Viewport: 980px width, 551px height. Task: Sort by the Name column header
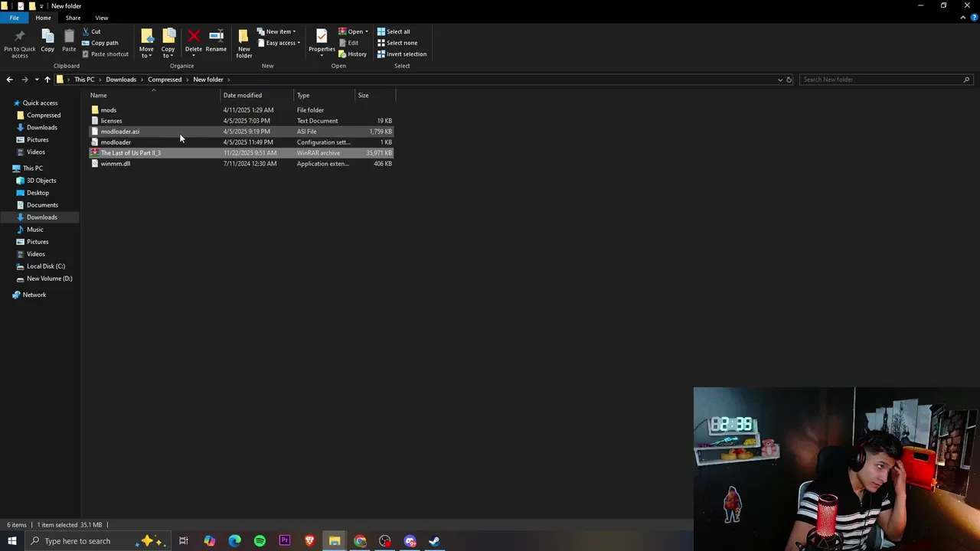[153, 96]
